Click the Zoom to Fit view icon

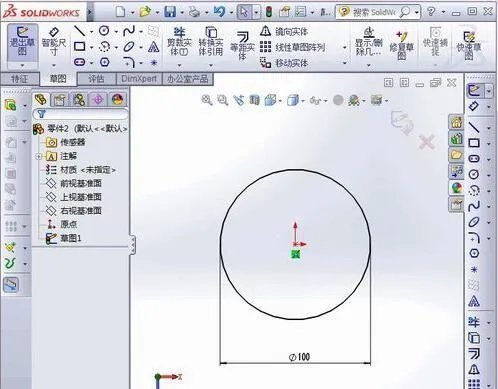pos(207,100)
